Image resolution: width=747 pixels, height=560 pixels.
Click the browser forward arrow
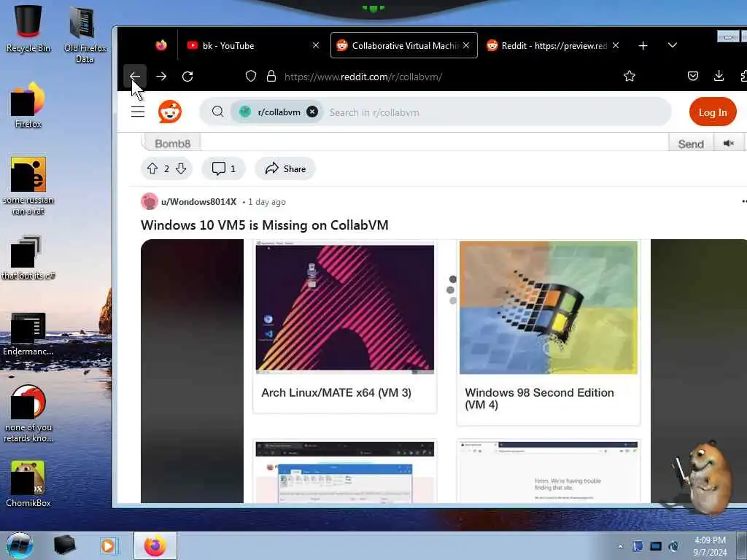[161, 76]
